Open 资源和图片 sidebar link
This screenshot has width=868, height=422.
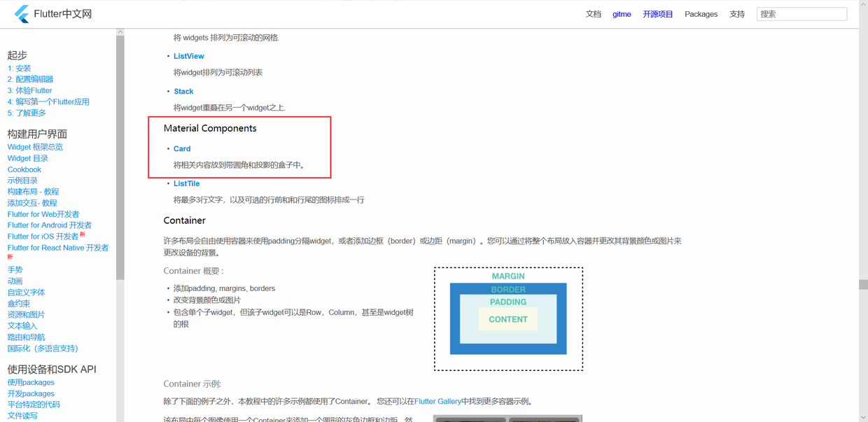click(27, 315)
